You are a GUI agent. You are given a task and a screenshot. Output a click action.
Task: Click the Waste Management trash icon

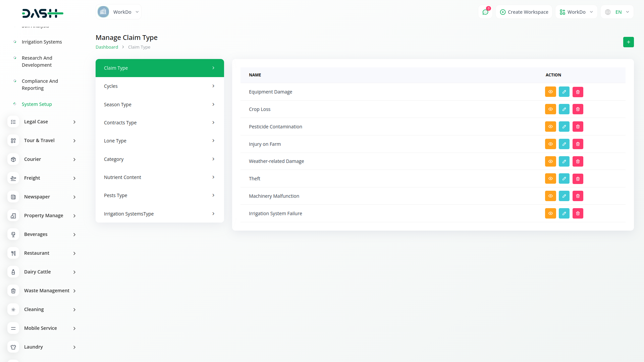point(13,291)
